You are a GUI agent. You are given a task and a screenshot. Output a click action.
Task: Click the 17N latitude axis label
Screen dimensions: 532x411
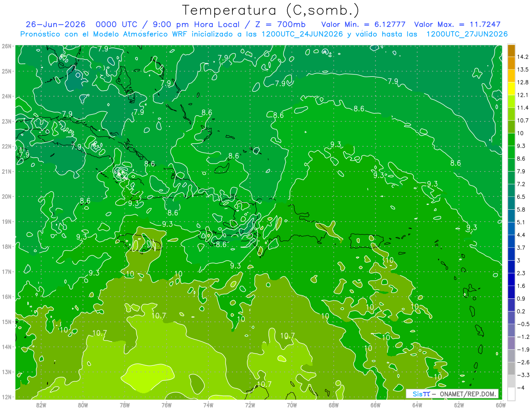(x=6, y=272)
